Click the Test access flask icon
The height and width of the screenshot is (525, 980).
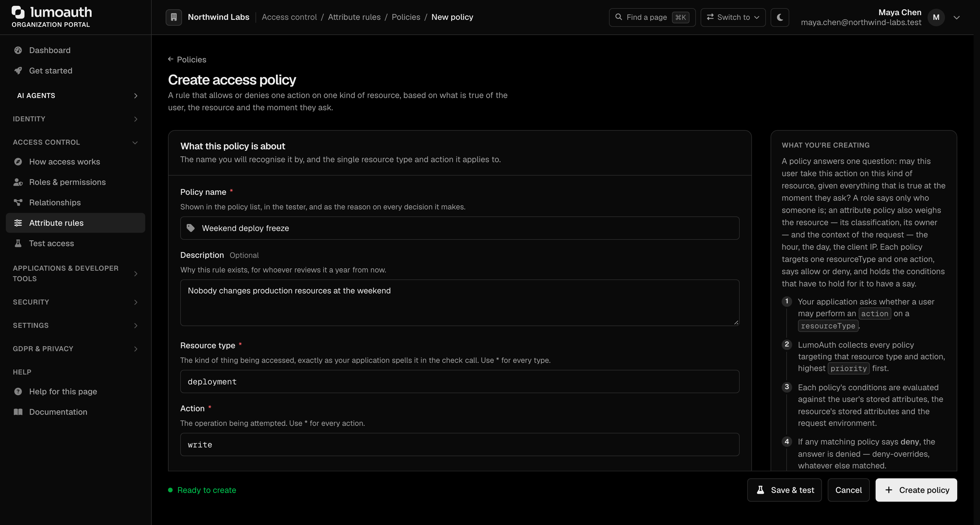[x=18, y=244]
